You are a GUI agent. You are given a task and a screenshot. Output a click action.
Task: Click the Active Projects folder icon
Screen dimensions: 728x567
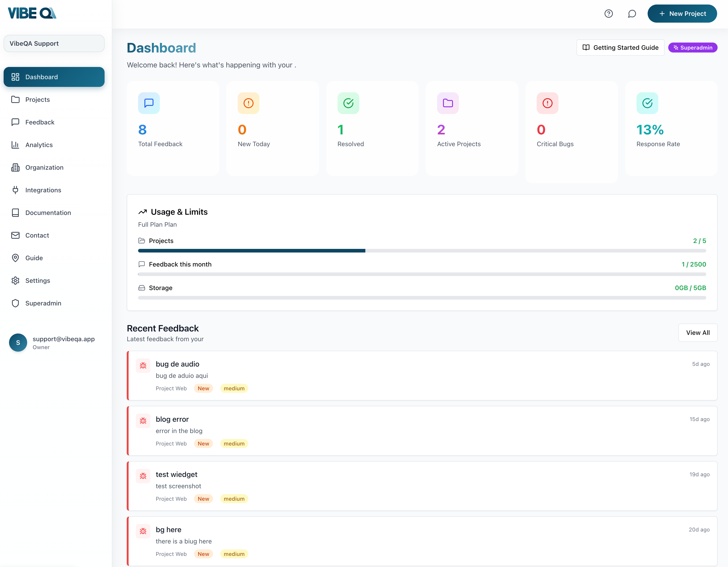(x=448, y=103)
